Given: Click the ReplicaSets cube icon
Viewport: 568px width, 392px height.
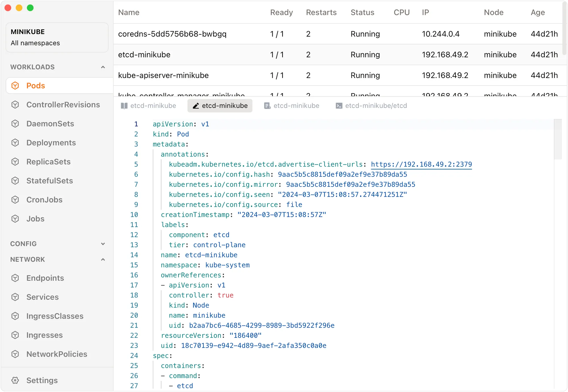Looking at the screenshot, I should (15, 162).
